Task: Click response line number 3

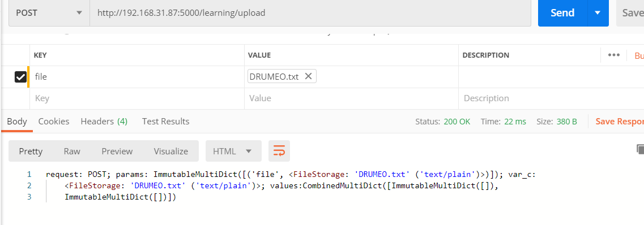Action: [x=29, y=197]
